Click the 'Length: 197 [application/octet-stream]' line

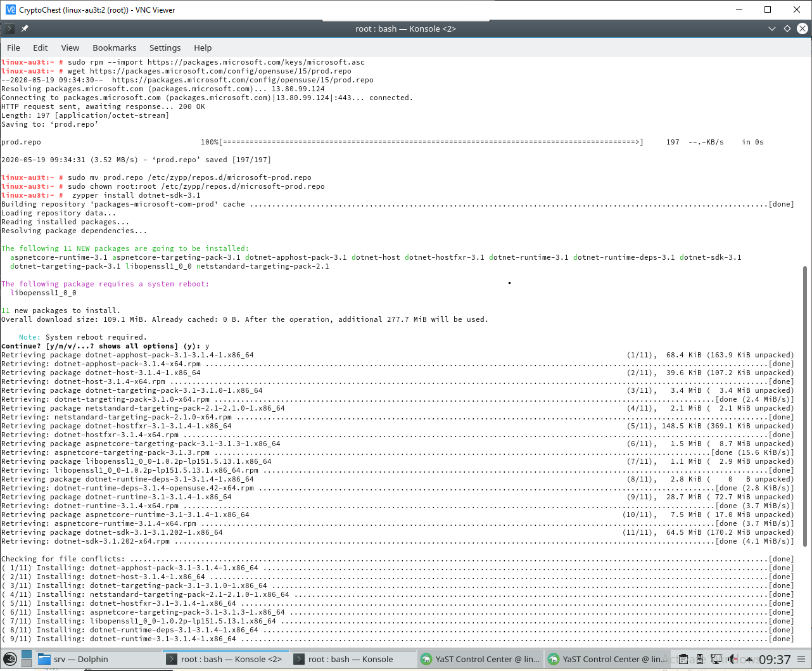point(86,115)
